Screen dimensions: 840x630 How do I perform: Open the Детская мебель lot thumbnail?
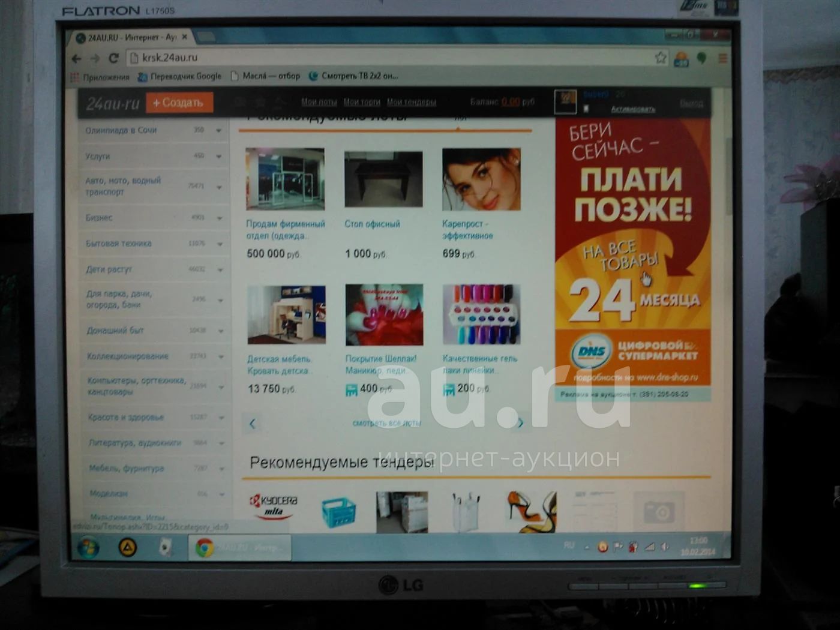tap(286, 315)
